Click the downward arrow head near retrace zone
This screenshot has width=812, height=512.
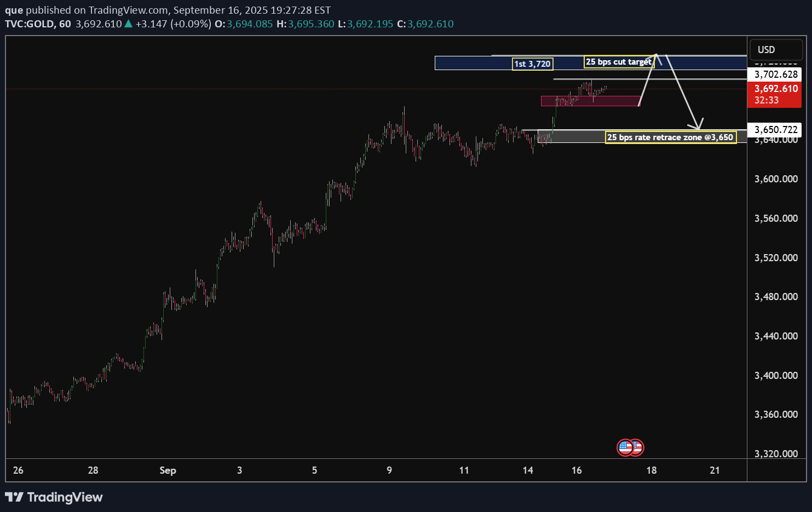[698, 125]
